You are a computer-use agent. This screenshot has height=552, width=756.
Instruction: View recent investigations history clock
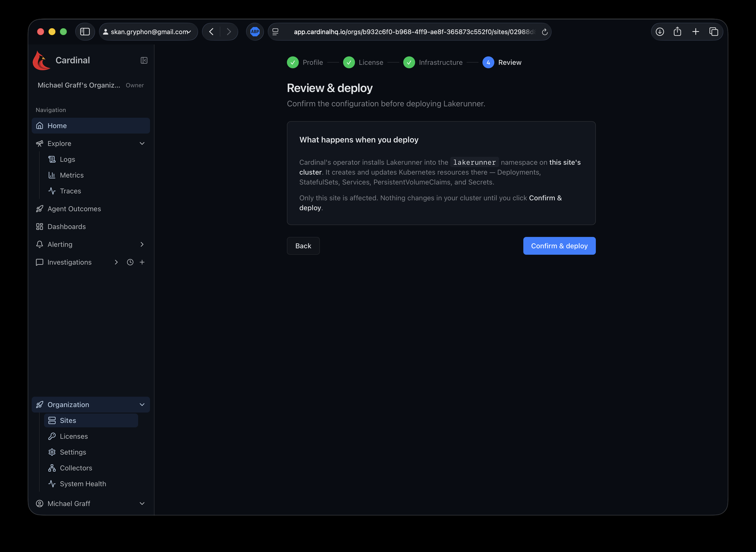[130, 262]
